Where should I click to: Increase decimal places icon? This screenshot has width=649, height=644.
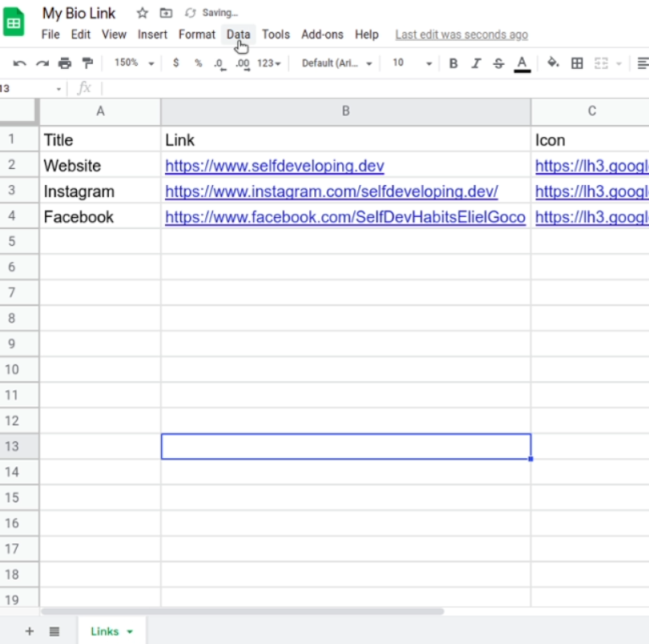point(243,64)
